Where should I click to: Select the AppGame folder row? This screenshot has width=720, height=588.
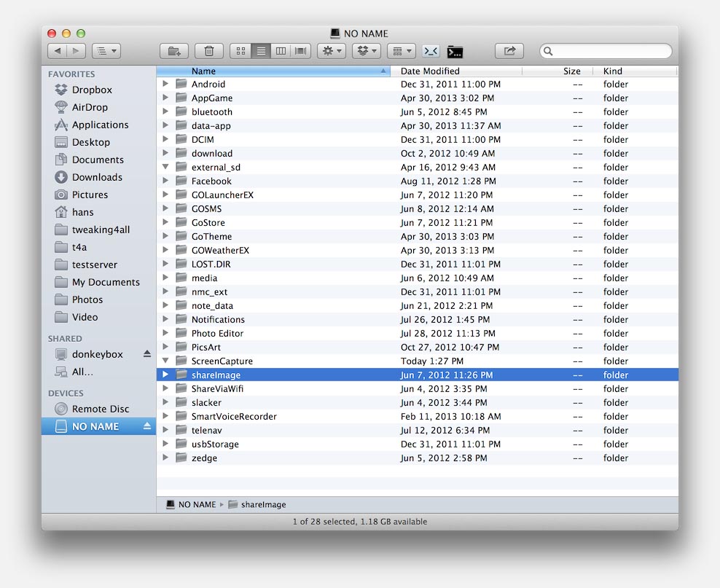pyautogui.click(x=418, y=98)
